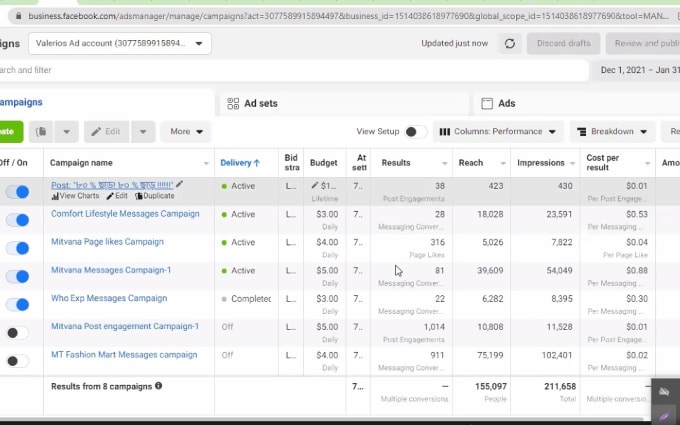Open Columns: Performance dropdown
This screenshot has width=680, height=425.
tap(498, 131)
